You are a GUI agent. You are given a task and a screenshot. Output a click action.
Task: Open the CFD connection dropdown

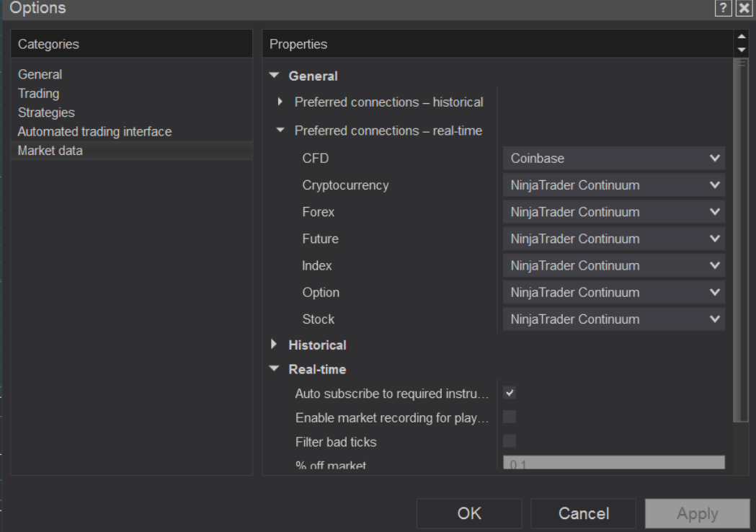(x=613, y=159)
